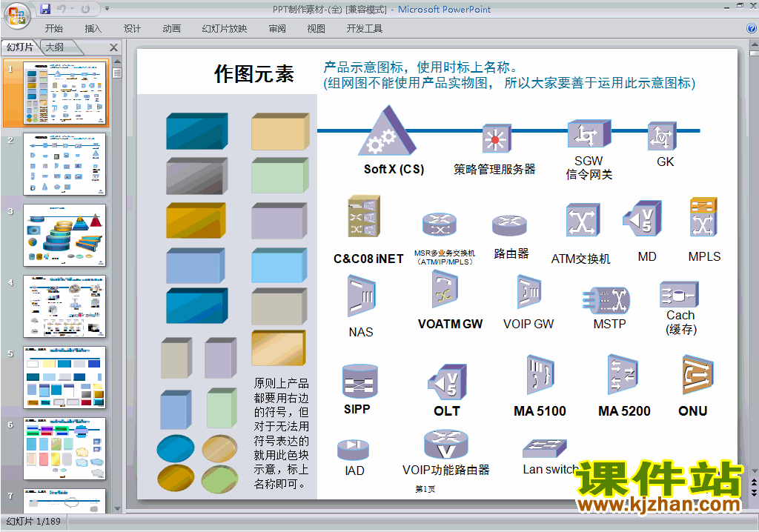Image resolution: width=759 pixels, height=532 pixels.
Task: Click the thumbnail pane scroll-up arrow
Action: (x=117, y=62)
